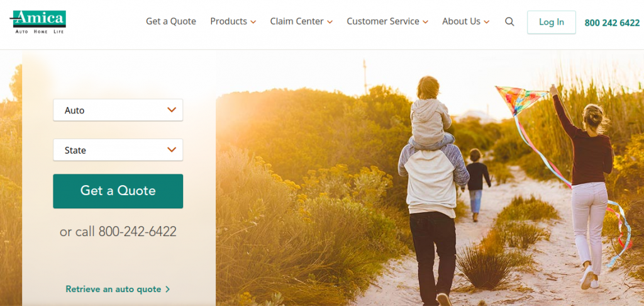644x306 pixels.
Task: Open the Claim Center menu
Action: tap(301, 21)
